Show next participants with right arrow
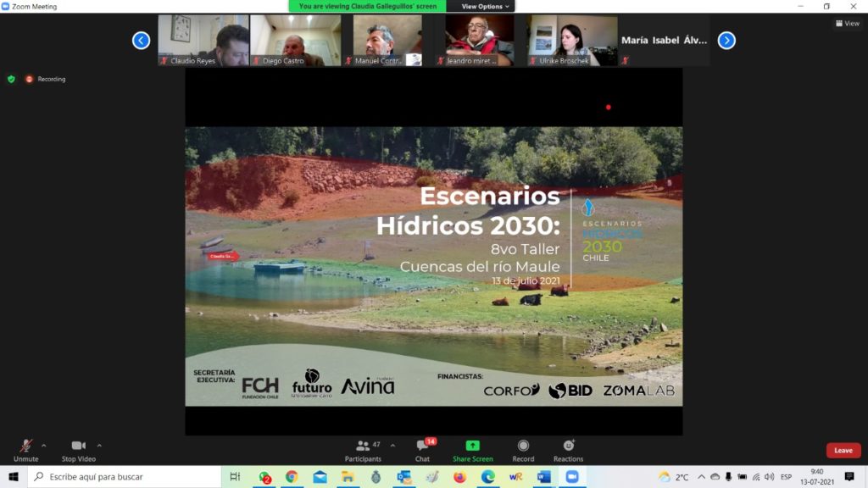 726,41
